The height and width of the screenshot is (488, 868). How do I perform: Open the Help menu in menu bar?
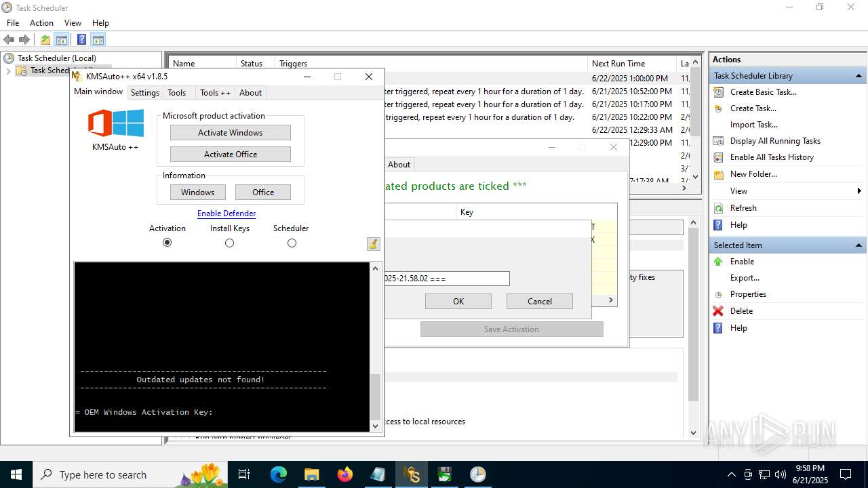100,23
